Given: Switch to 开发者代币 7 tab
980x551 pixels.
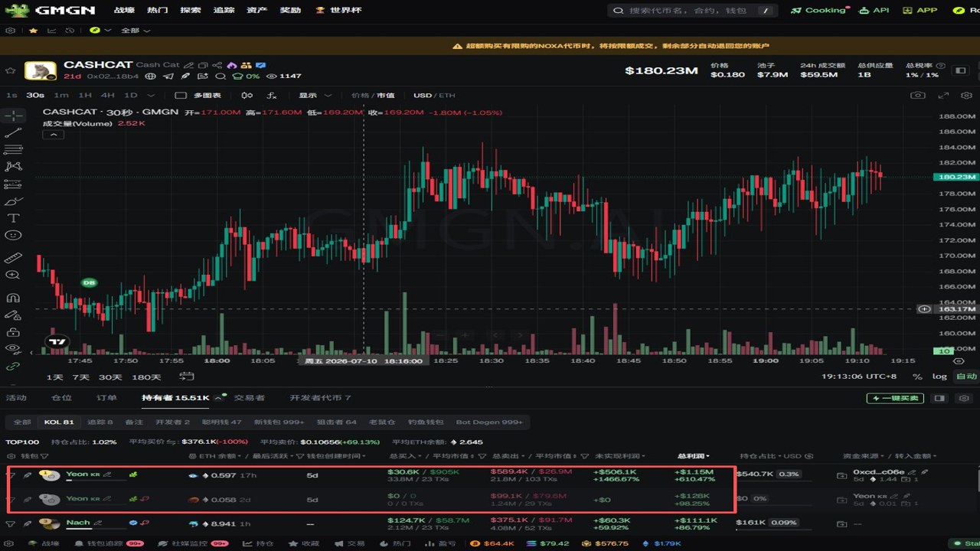Looking at the screenshot, I should [320, 398].
